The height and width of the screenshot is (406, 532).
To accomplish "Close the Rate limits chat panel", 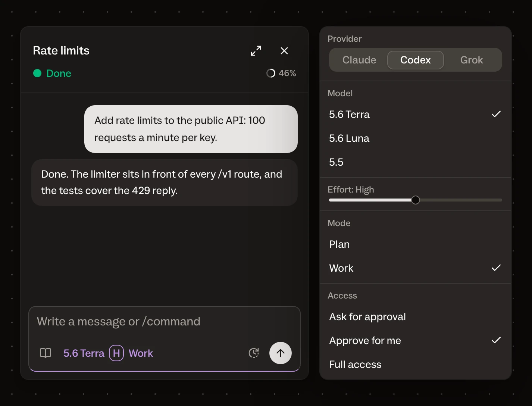I will pos(284,51).
